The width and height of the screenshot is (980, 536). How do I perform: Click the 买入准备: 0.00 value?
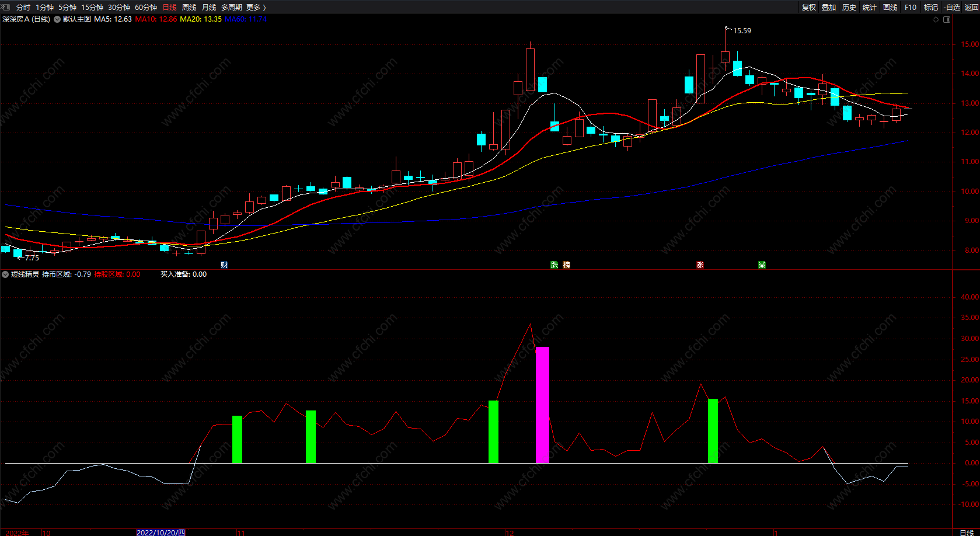tap(183, 274)
